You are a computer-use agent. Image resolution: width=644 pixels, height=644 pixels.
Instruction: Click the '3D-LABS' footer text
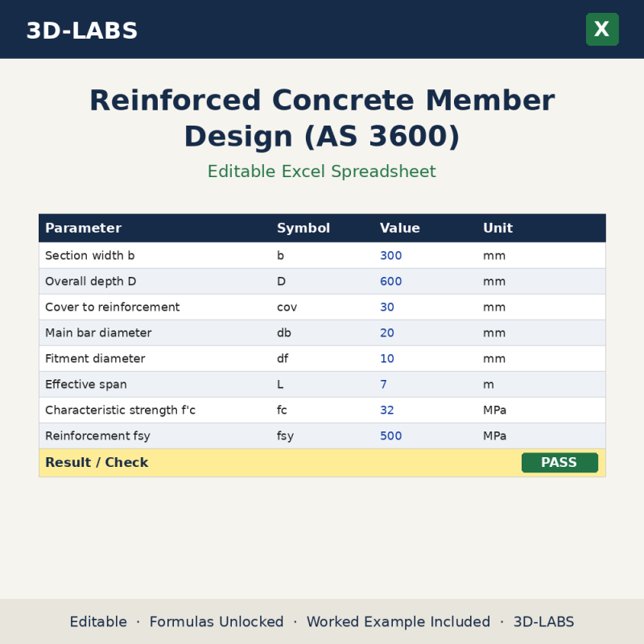click(x=544, y=621)
